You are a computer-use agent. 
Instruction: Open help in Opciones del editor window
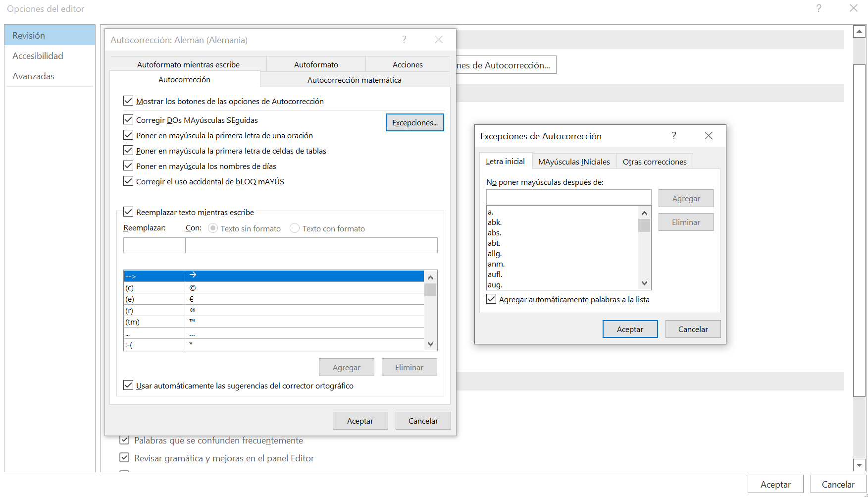[819, 8]
